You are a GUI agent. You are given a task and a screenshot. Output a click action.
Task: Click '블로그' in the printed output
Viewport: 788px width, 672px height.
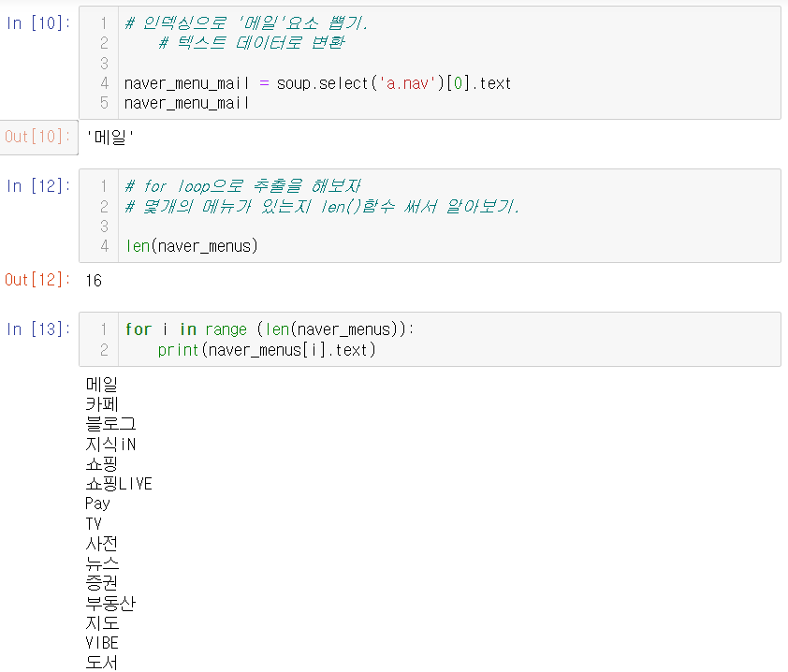click(110, 424)
